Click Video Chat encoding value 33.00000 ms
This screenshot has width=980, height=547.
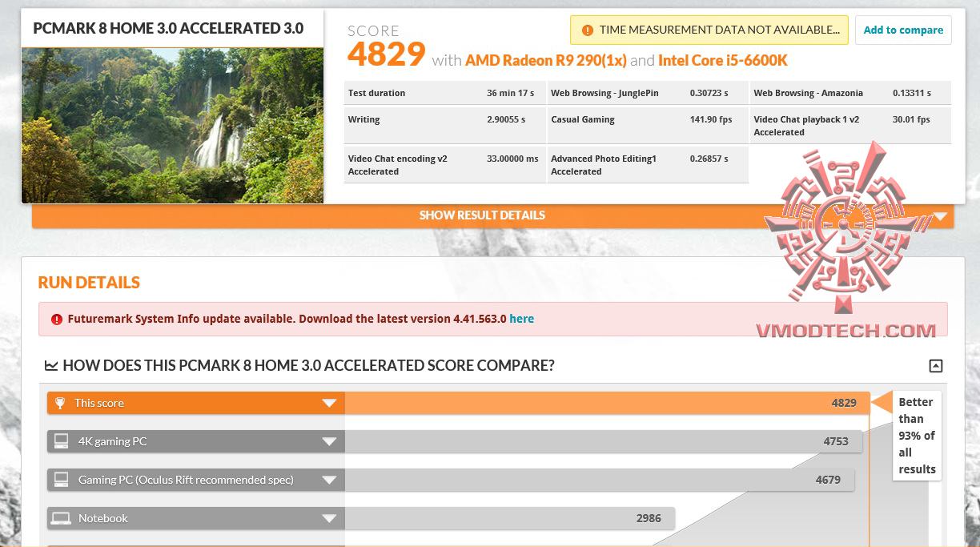(512, 159)
